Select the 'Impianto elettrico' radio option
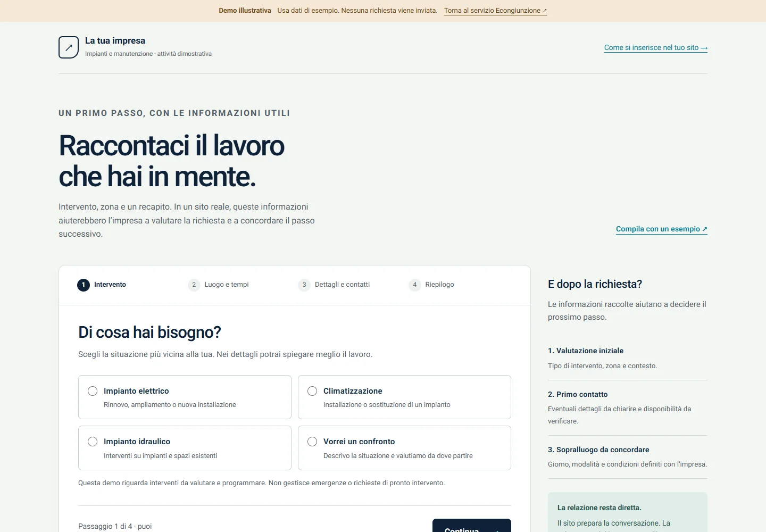 click(185, 397)
